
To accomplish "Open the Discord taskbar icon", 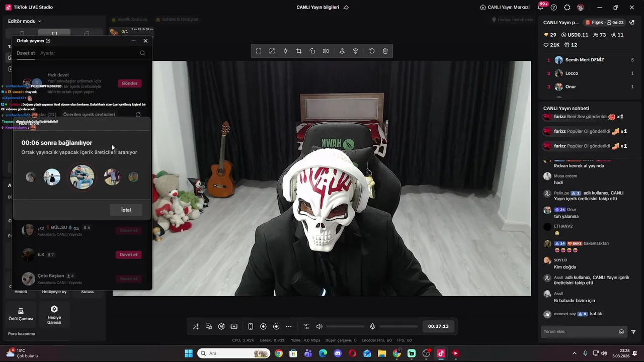I will (x=338, y=353).
